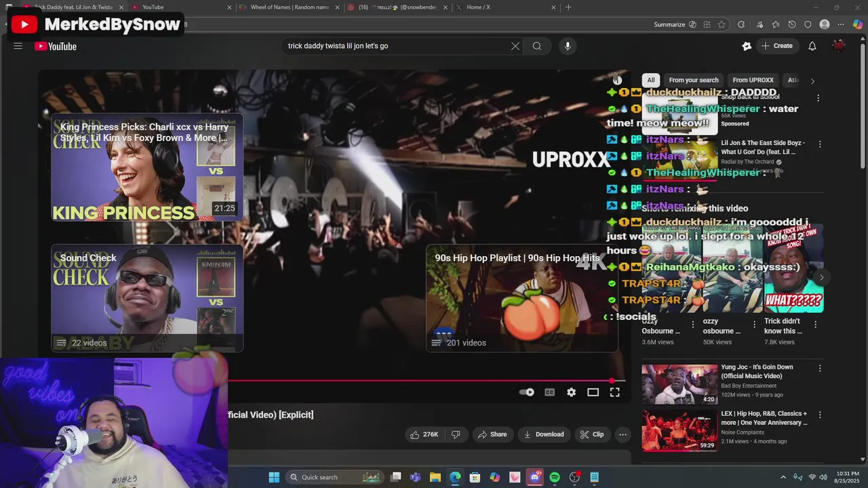Viewport: 868px width, 488px height.
Task: Open more actions ellipsis beside Clip
Action: pos(623,434)
